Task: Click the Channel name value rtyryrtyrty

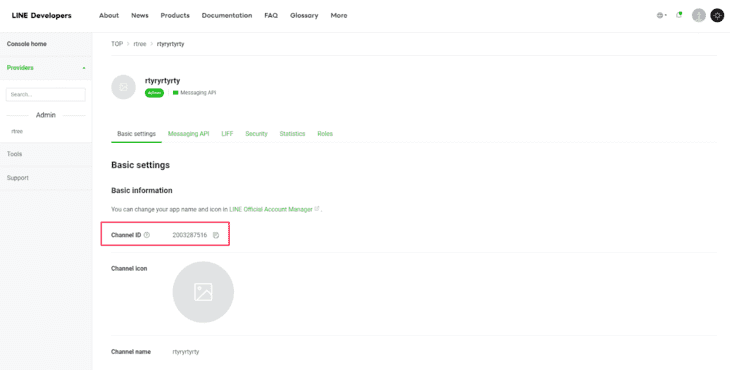Action: 186,352
